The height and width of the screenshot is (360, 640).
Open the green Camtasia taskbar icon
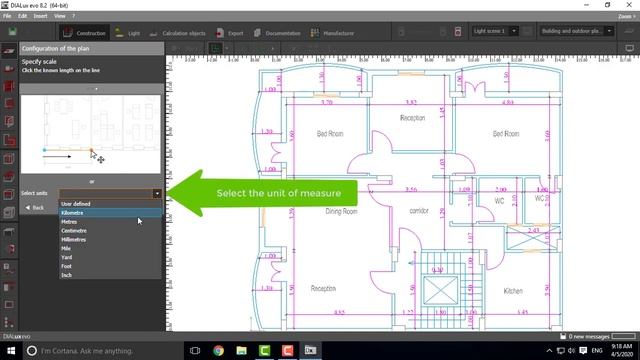264,351
